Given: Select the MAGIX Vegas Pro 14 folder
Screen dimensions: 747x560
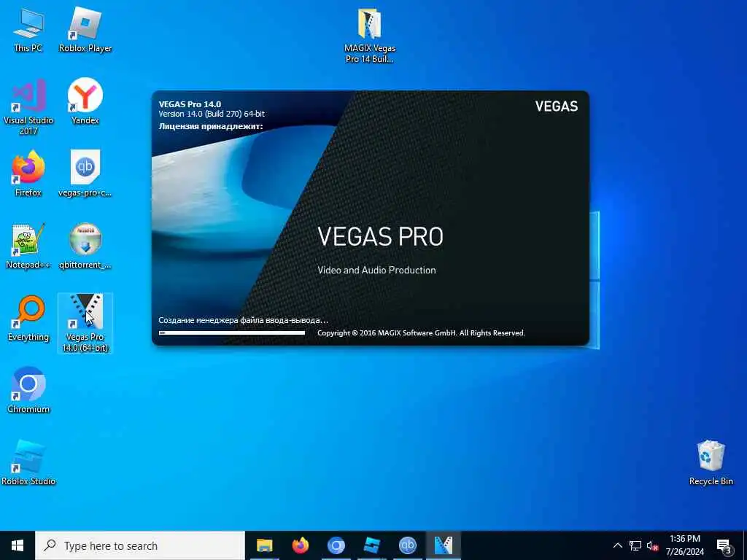Looking at the screenshot, I should [370, 36].
